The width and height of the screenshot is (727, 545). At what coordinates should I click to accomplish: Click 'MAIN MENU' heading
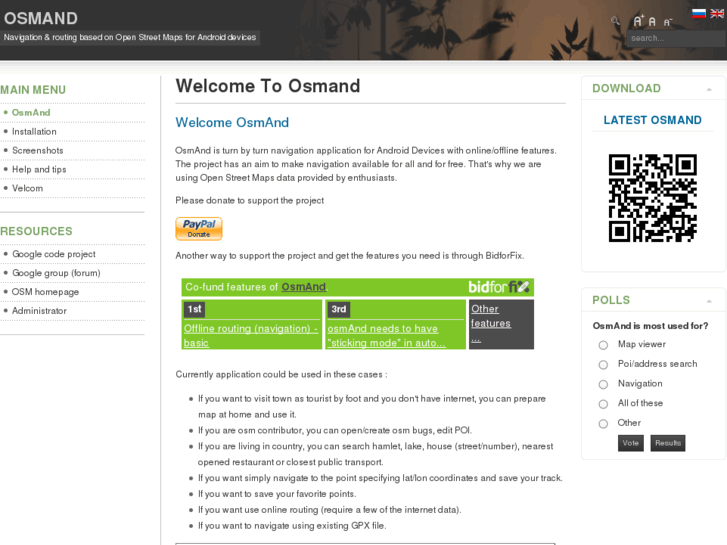pos(33,90)
